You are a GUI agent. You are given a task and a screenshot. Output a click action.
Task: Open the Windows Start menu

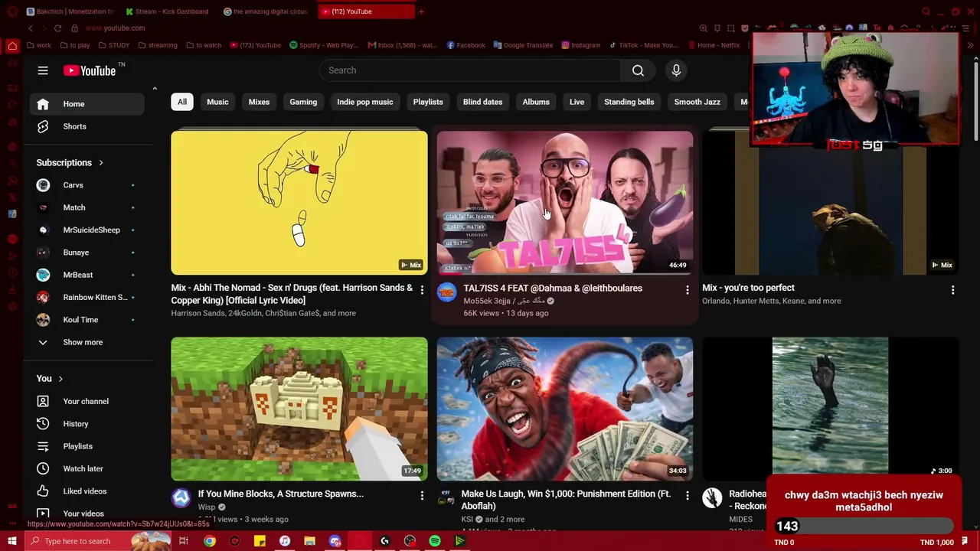pyautogui.click(x=12, y=541)
